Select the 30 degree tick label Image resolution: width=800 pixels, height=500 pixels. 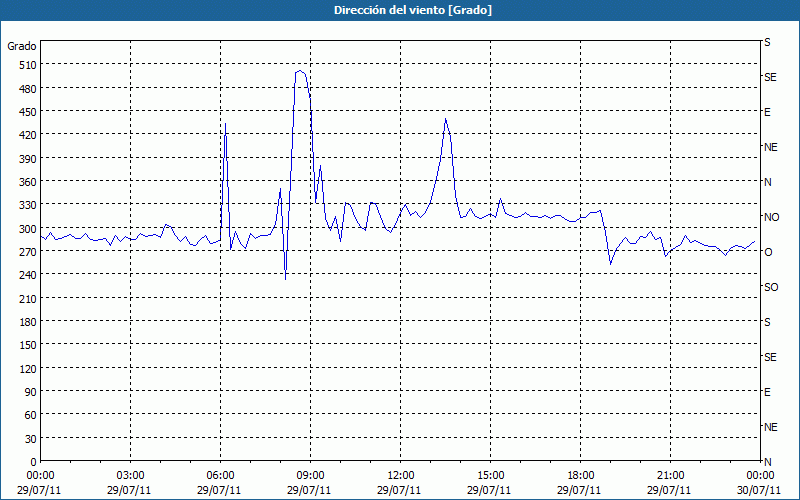[31, 439]
